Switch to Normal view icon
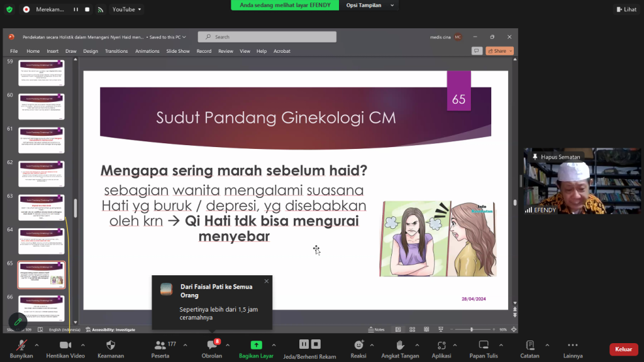 click(x=398, y=329)
